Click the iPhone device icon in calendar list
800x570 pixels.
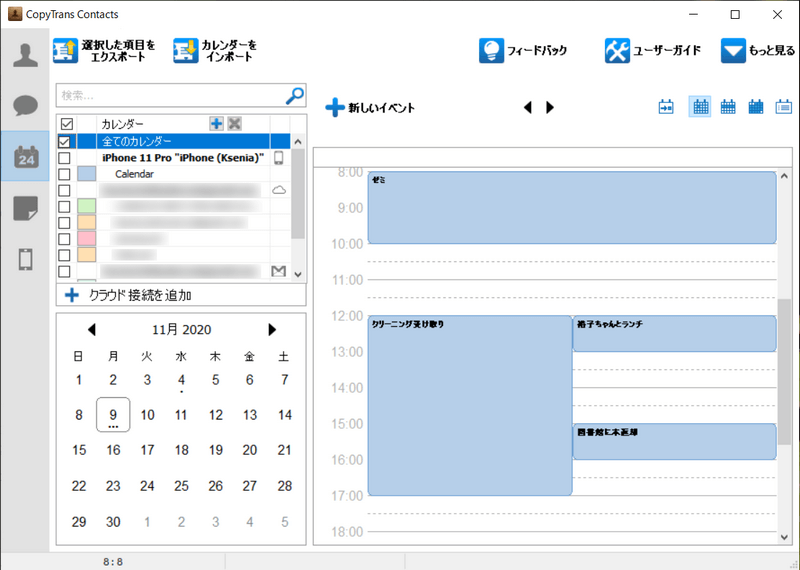279,158
